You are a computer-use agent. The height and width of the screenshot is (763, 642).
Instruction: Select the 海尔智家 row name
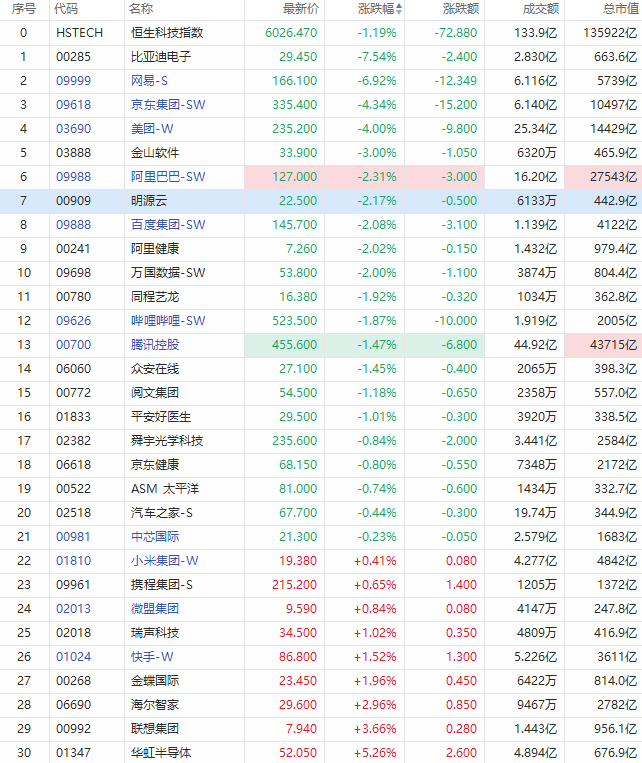155,705
